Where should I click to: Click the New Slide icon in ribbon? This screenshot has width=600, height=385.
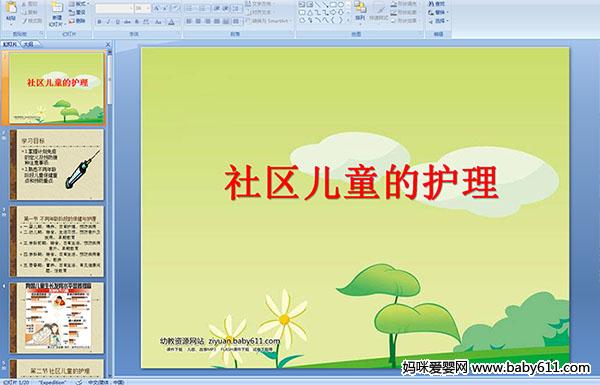57,8
